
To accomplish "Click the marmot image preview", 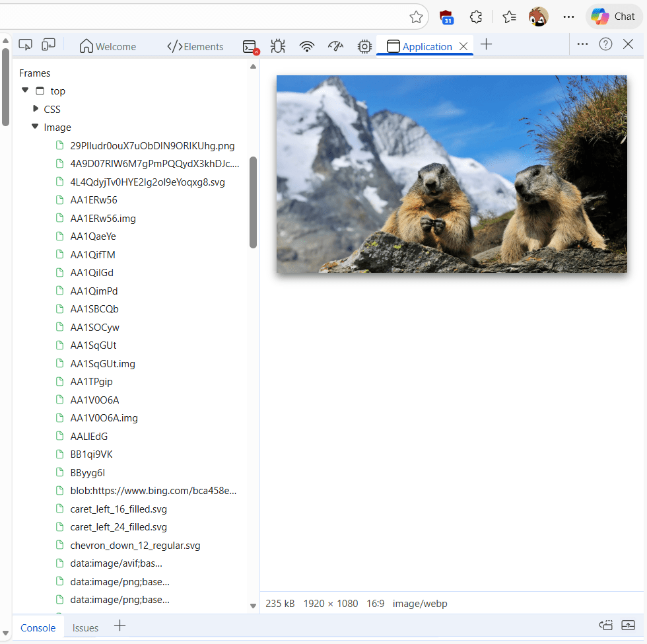I will point(451,174).
